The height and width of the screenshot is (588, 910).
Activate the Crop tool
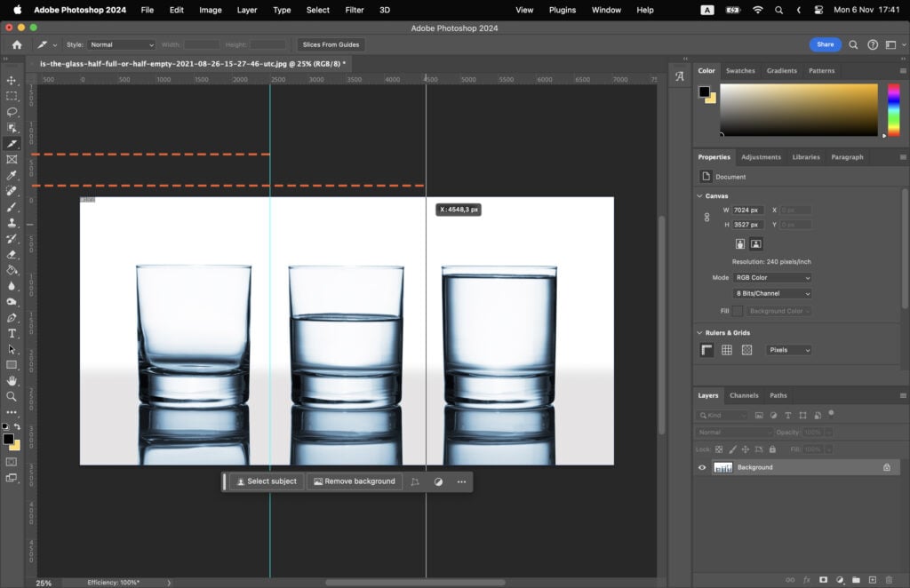tap(12, 144)
